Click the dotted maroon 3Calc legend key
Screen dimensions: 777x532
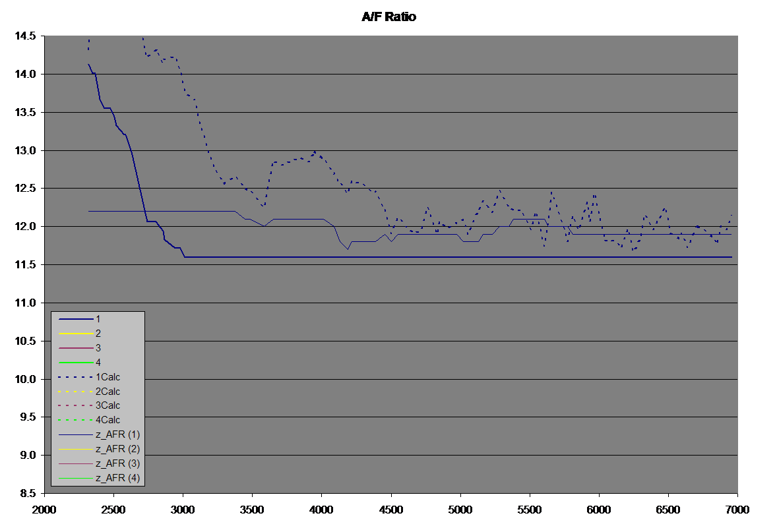pyautogui.click(x=76, y=405)
